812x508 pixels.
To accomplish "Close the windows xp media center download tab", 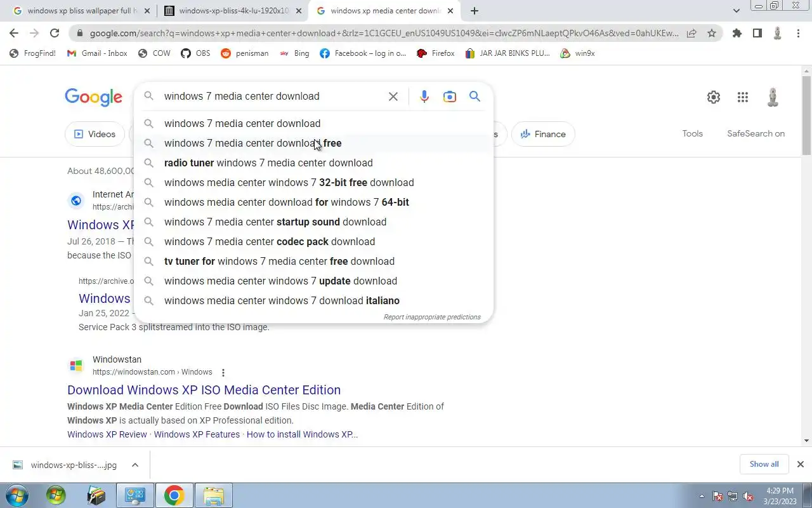I will coord(450,11).
